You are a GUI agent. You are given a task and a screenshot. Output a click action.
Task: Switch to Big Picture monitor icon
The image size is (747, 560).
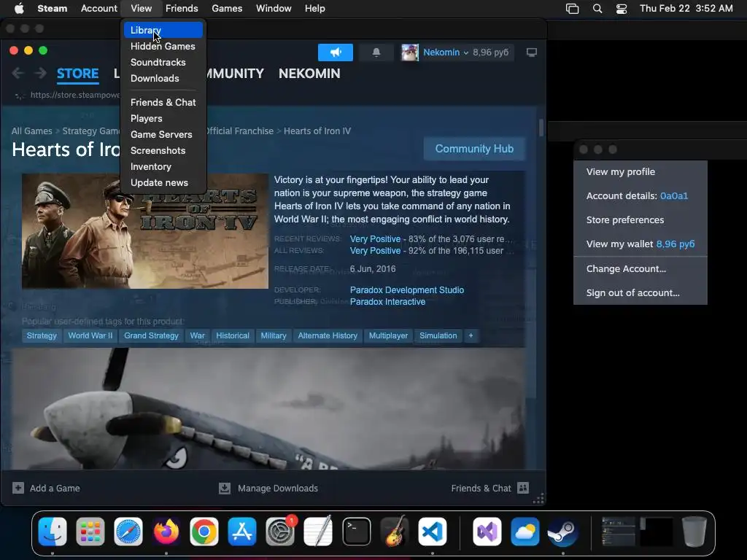[x=532, y=52]
